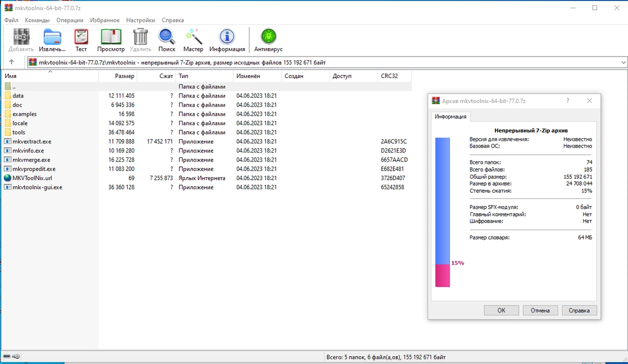This screenshot has height=364, width=628.
Task: Sort by the Доступ column header
Action: tap(354, 76)
